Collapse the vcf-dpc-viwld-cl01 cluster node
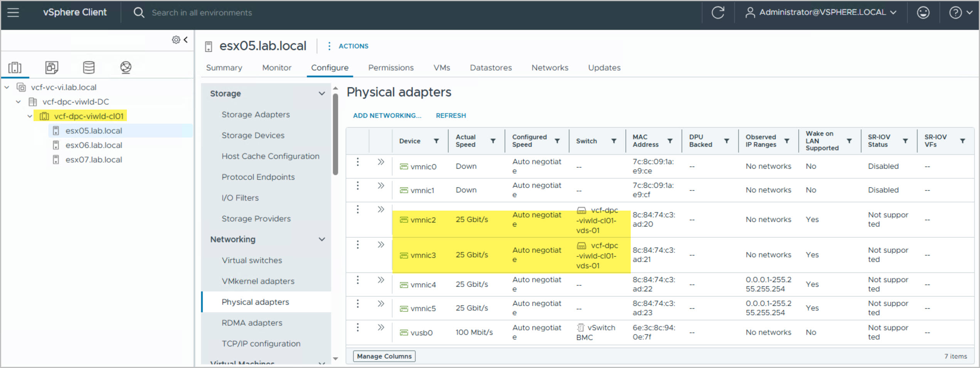Viewport: 980px width, 368px height. 30,116
